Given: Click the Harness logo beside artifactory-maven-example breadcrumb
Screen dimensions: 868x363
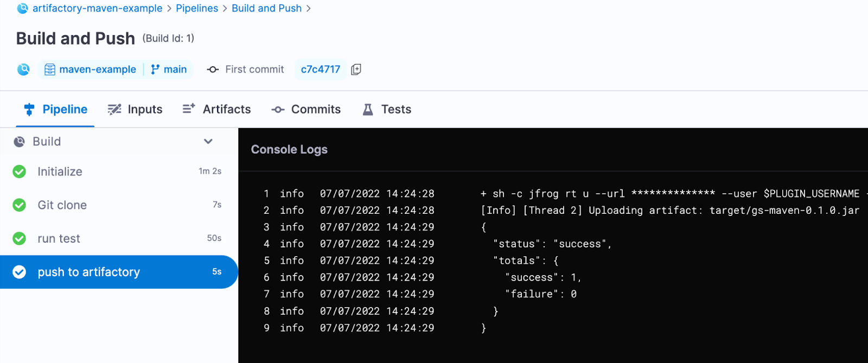Looking at the screenshot, I should coord(22,9).
